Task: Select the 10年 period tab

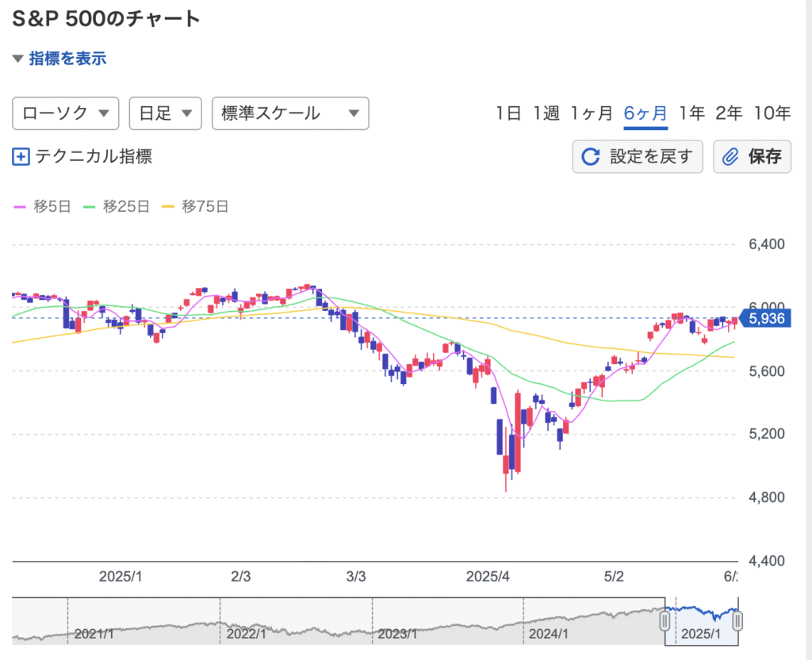Action: click(x=772, y=113)
